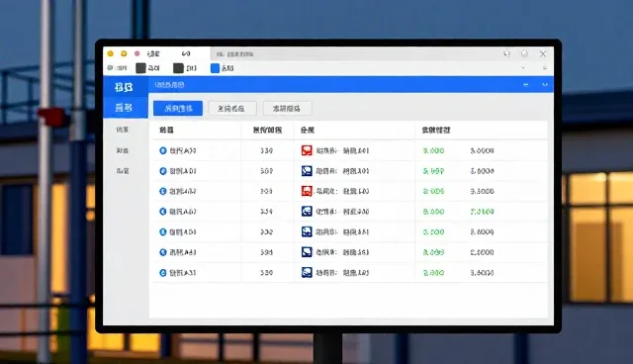The height and width of the screenshot is (364, 633).
Task: Click the green rightmost value in the fourth row
Action: point(482,212)
